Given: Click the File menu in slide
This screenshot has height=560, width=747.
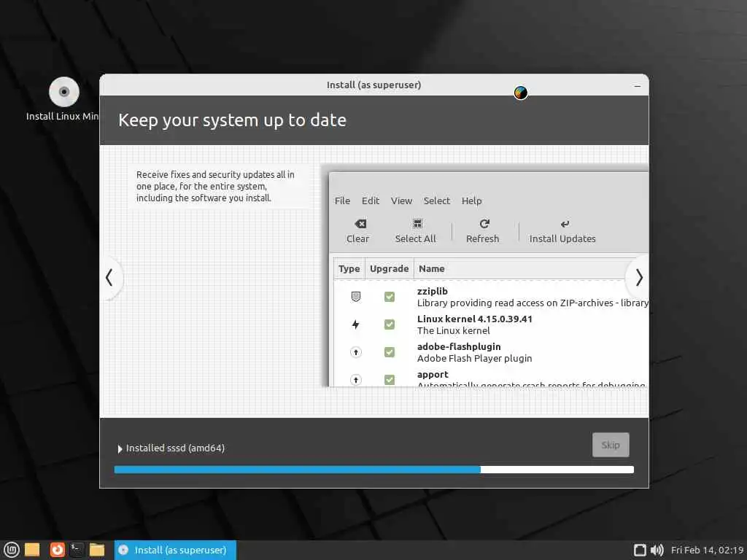Looking at the screenshot, I should [342, 201].
